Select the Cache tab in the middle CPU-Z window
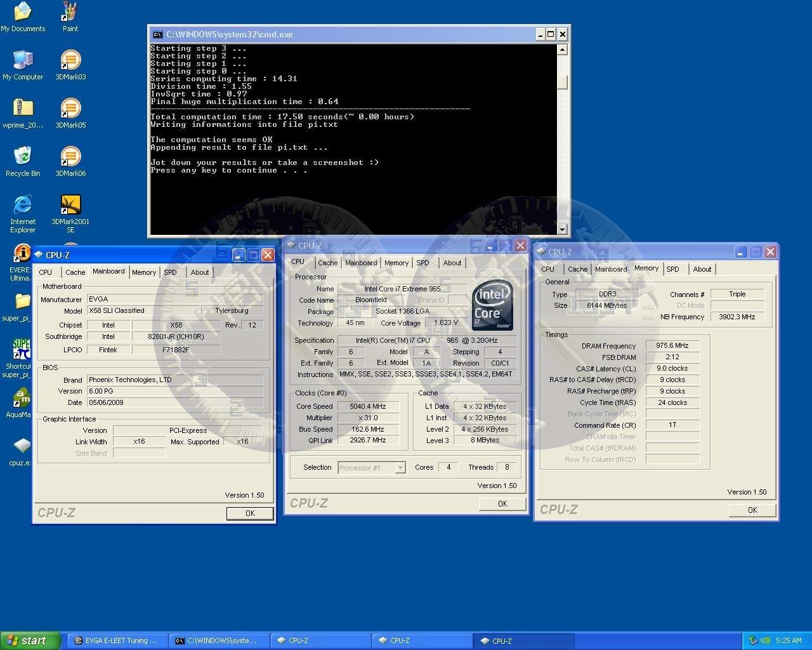The height and width of the screenshot is (650, 812). pos(327,263)
